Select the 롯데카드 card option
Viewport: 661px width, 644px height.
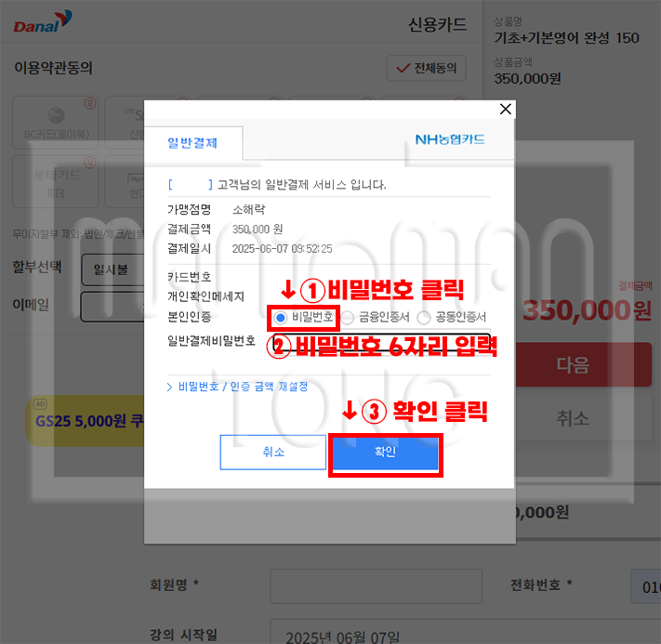(56, 181)
